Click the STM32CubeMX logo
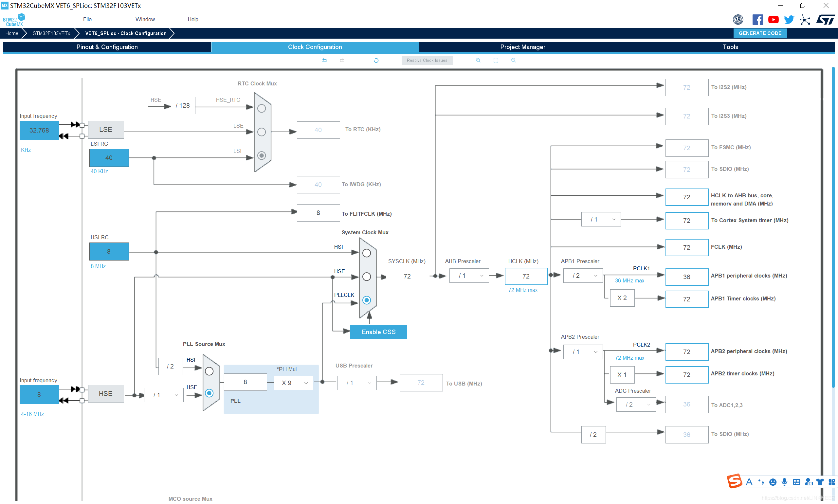 [14, 20]
